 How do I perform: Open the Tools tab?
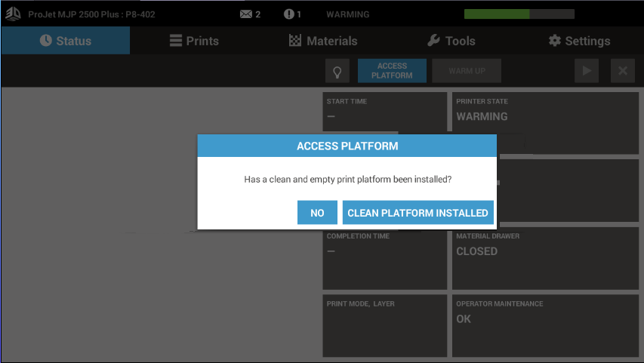(x=451, y=41)
